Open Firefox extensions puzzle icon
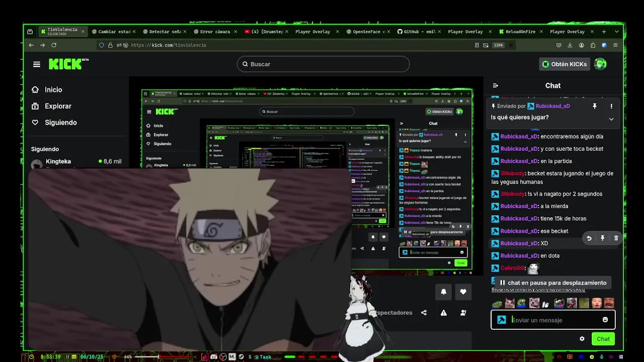Image resolution: width=644 pixels, height=362 pixels. [x=593, y=45]
